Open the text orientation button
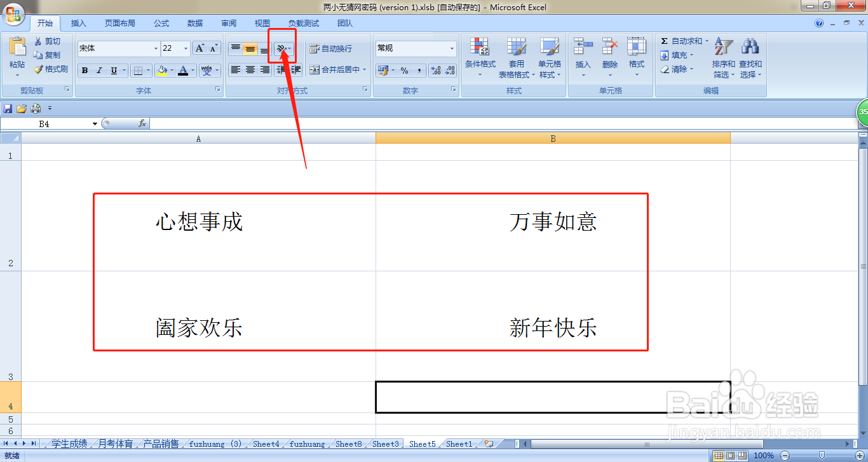868x462 pixels. tap(283, 49)
